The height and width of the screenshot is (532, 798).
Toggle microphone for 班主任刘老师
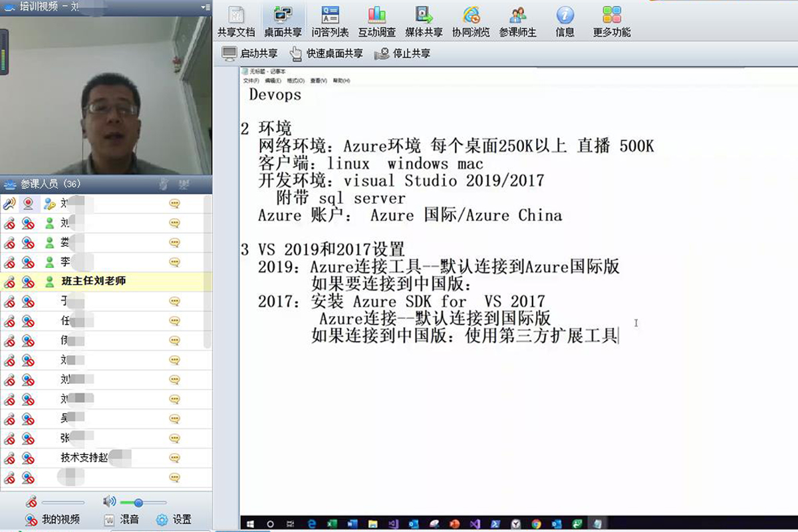coord(9,282)
